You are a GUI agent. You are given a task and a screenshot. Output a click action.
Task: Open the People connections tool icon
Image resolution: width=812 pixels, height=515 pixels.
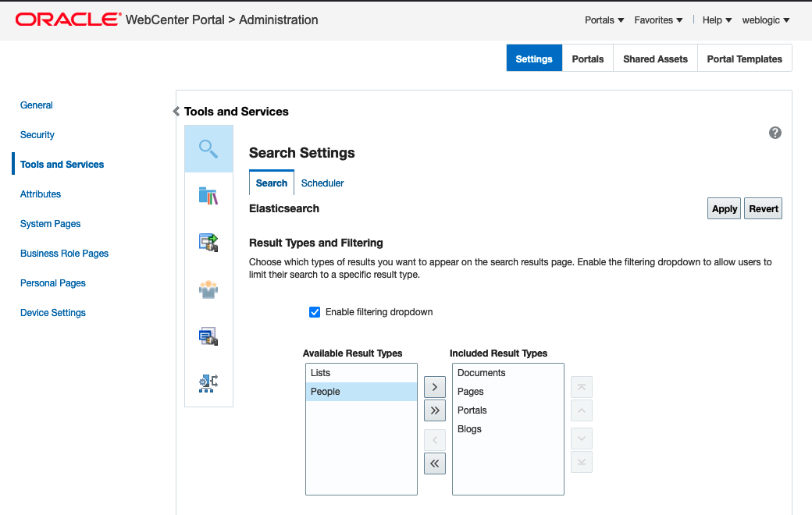(x=208, y=289)
